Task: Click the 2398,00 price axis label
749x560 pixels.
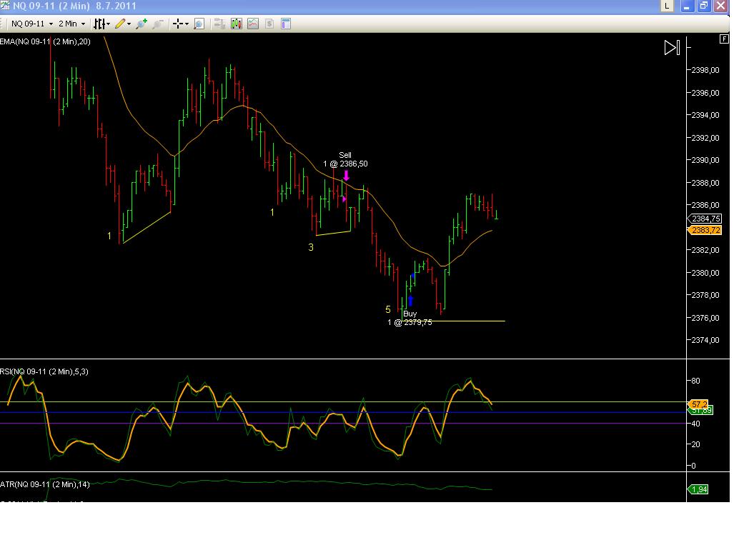Action: [705, 70]
